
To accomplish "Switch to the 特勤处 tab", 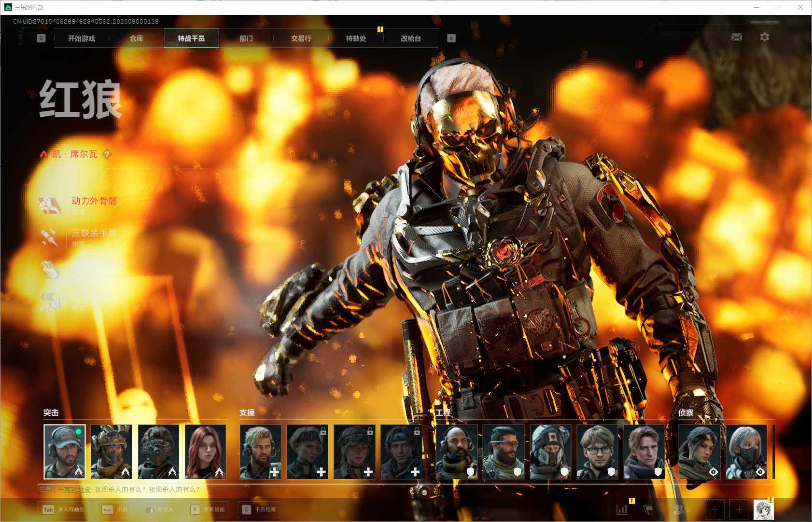I will 356,38.
